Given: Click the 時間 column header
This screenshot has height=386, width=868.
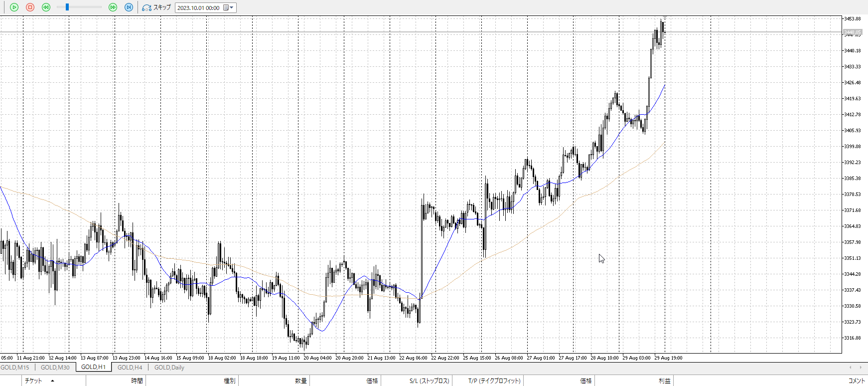Looking at the screenshot, I should (137, 381).
